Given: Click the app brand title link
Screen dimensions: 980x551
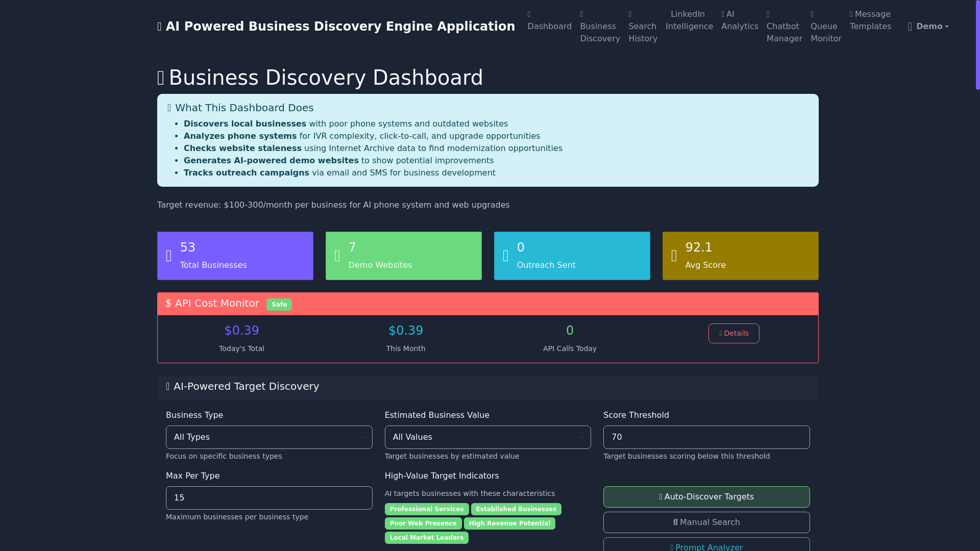Looking at the screenshot, I should tap(336, 27).
